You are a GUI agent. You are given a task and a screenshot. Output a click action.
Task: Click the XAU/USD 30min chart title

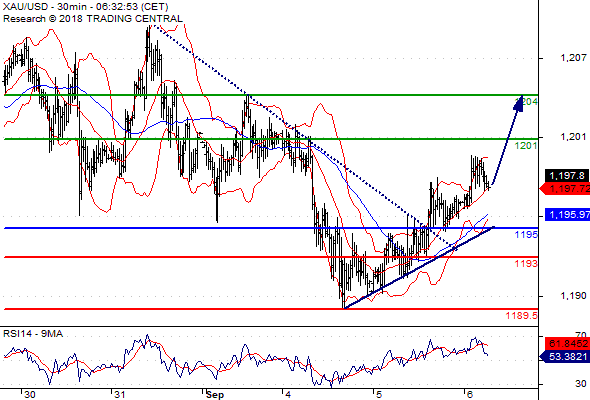click(x=85, y=7)
